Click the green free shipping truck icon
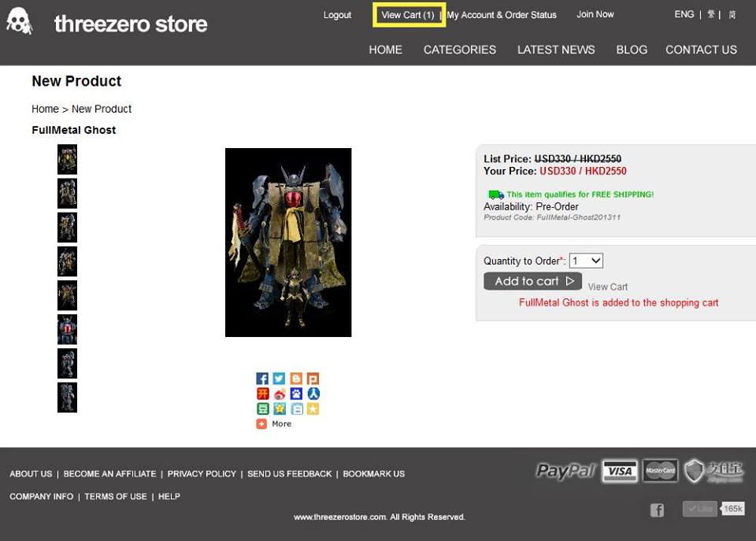 click(496, 195)
